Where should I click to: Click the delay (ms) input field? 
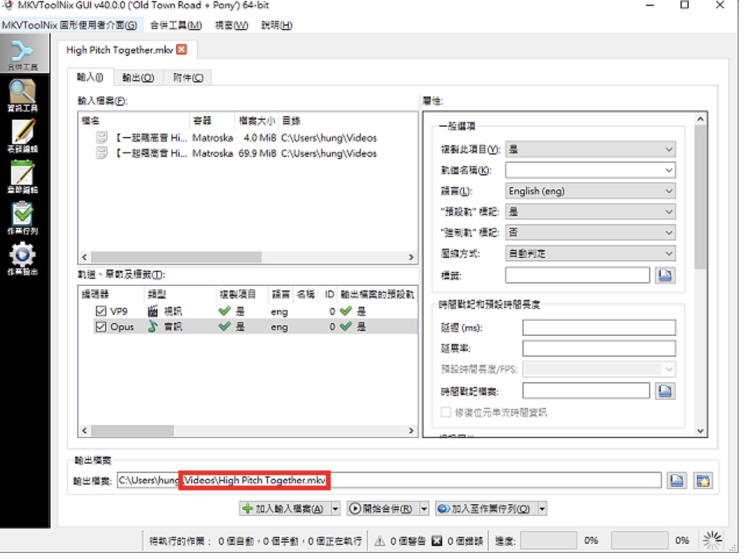click(x=599, y=328)
